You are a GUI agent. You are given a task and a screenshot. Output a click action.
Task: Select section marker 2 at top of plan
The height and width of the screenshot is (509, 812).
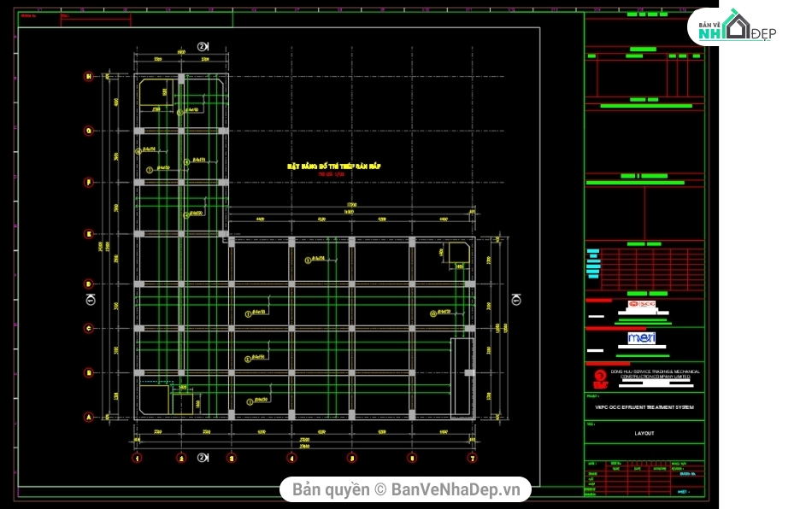(202, 46)
